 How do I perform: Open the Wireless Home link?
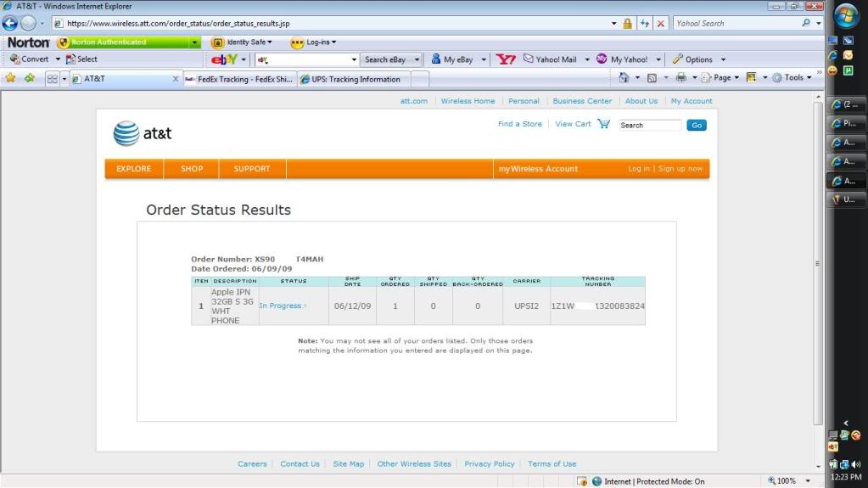pyautogui.click(x=468, y=101)
